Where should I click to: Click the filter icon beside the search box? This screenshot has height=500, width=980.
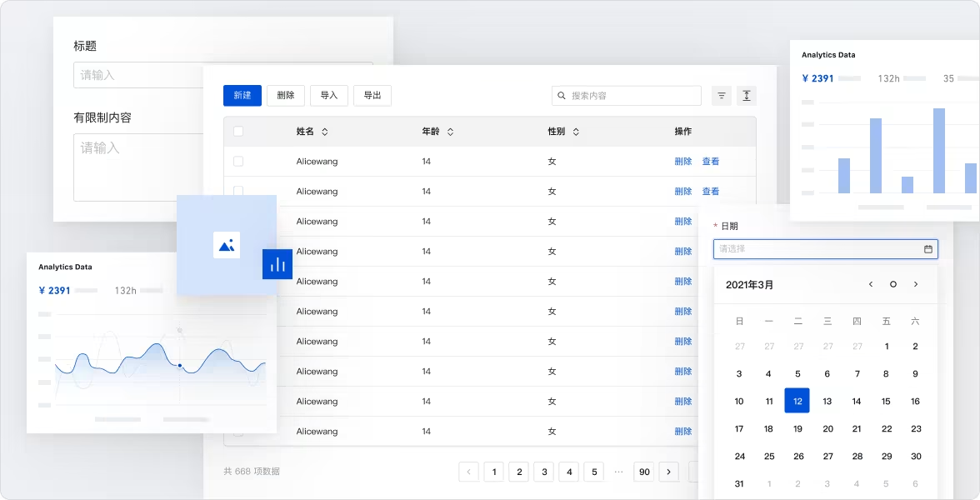[x=722, y=96]
